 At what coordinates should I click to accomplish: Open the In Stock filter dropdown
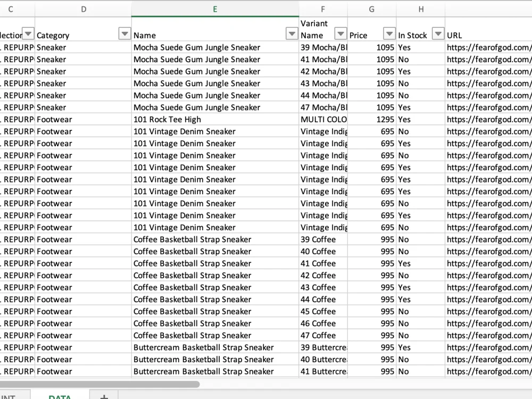[438, 34]
